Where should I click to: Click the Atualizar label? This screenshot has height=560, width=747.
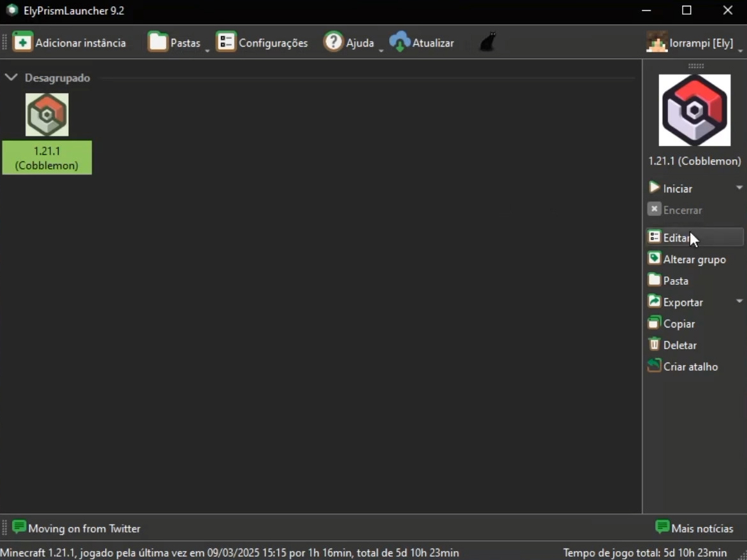[433, 43]
